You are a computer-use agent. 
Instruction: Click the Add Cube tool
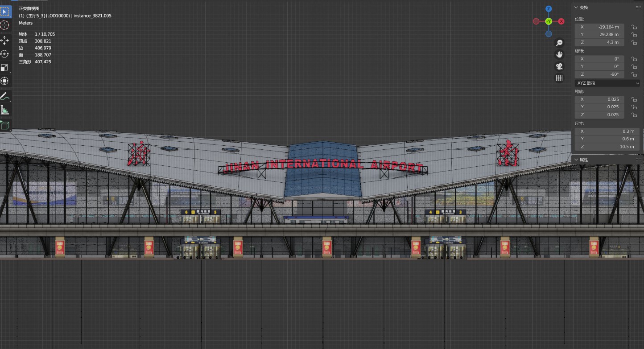(5, 125)
